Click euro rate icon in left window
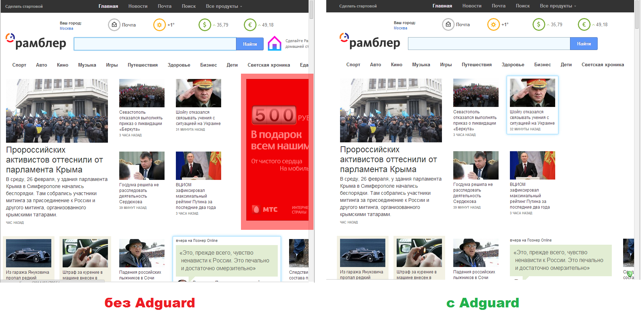The width and height of the screenshot is (644, 318). (250, 25)
